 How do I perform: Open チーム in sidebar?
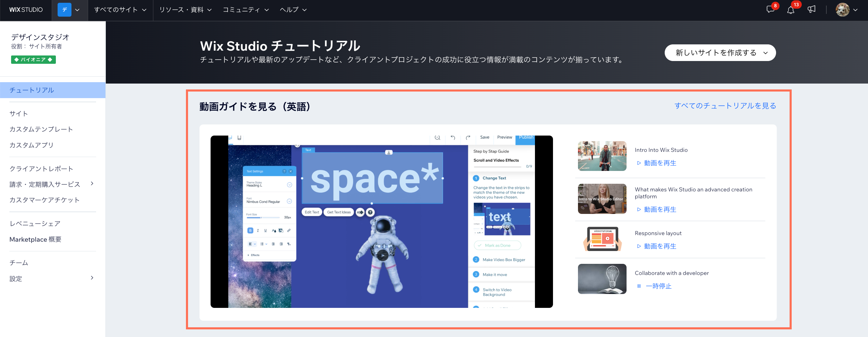19,263
